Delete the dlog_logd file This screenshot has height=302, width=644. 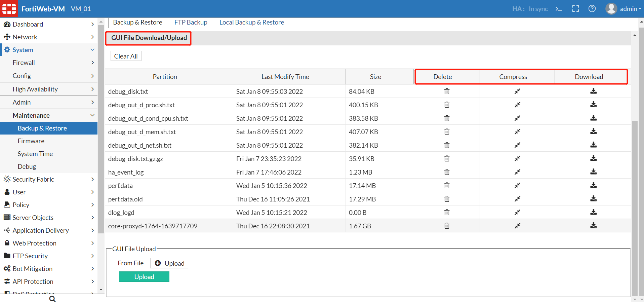[x=447, y=212]
